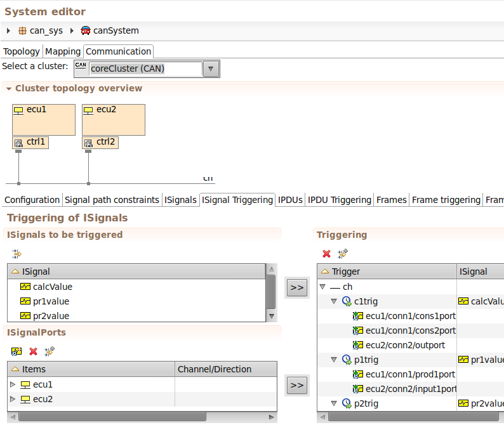Click ISignal list scroll down arrow
The width and height of the screenshot is (504, 425).
coord(271,316)
